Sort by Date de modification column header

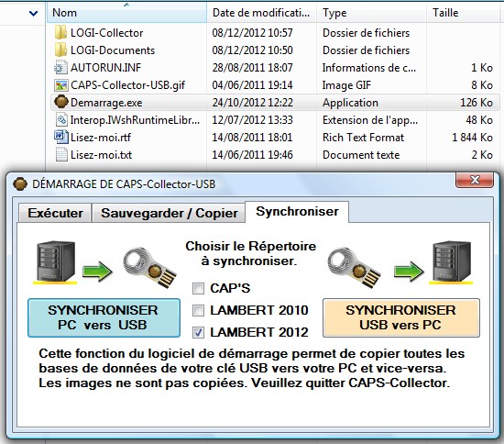[x=261, y=13]
